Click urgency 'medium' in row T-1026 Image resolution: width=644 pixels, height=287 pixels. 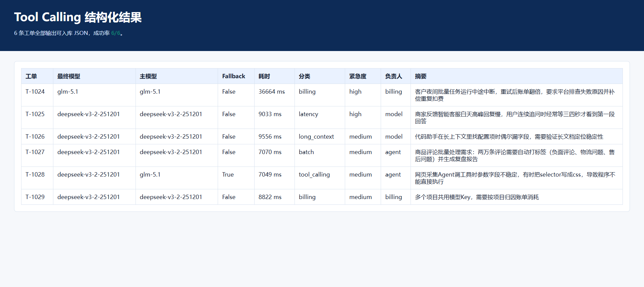(361, 137)
